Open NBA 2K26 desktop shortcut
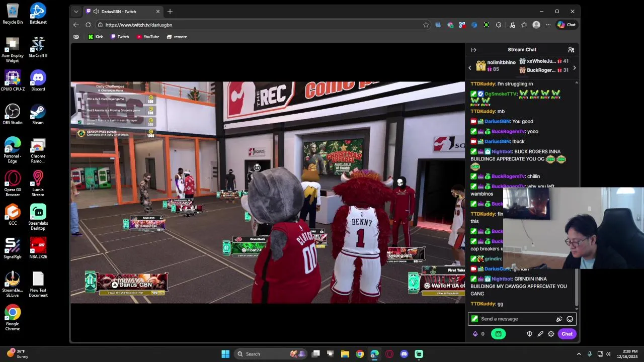 tap(38, 249)
